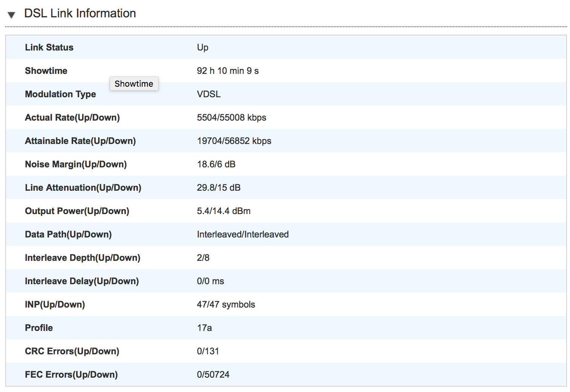Select the Modulation Type label
This screenshot has width=570, height=392.
[60, 94]
